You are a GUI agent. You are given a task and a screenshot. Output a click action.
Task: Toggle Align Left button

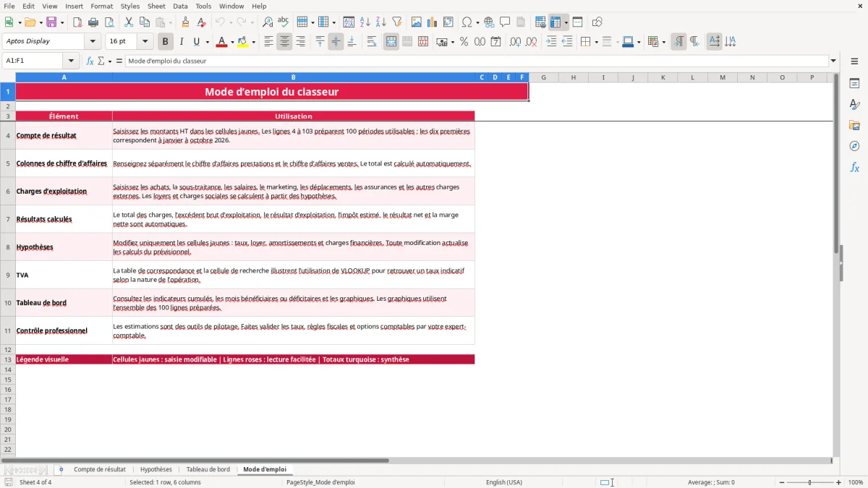coord(268,42)
